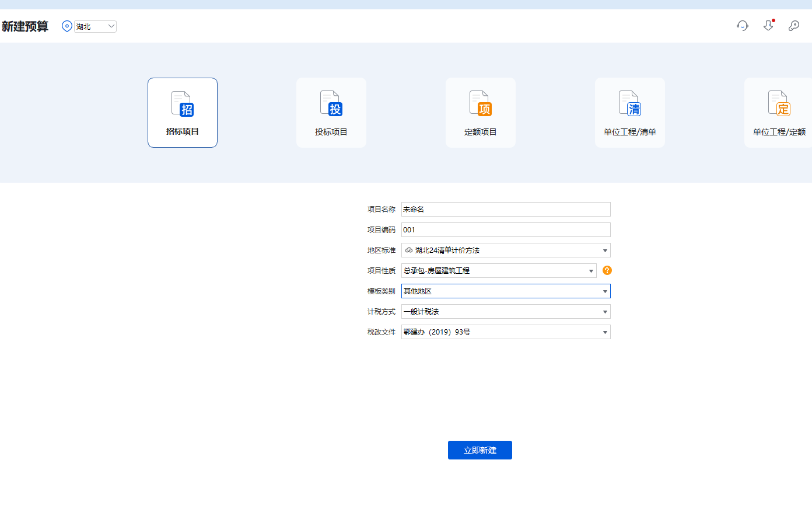Choose the 投标项目 project type card
This screenshot has width=812, height=519.
[331, 113]
